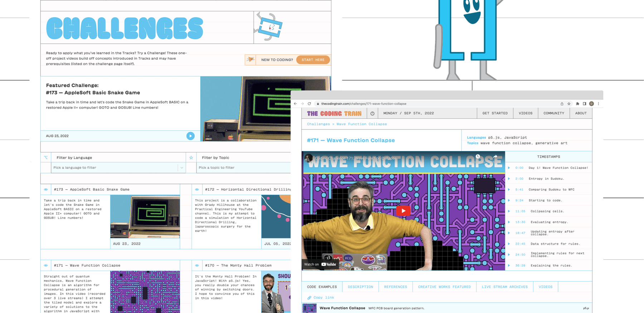Click the share icon in the address bar
Image resolution: width=644 pixels, height=313 pixels.
tap(562, 104)
